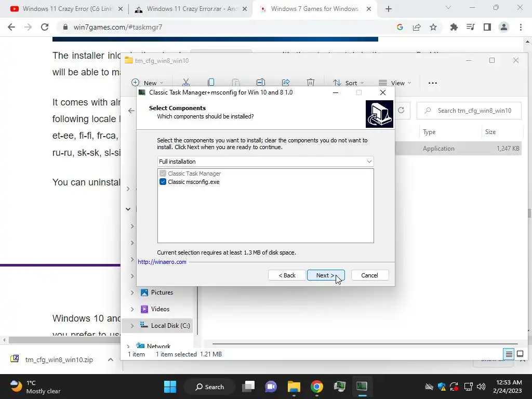532x399 pixels.
Task: Switch Explorer to large thumbnails view
Action: click(520, 354)
